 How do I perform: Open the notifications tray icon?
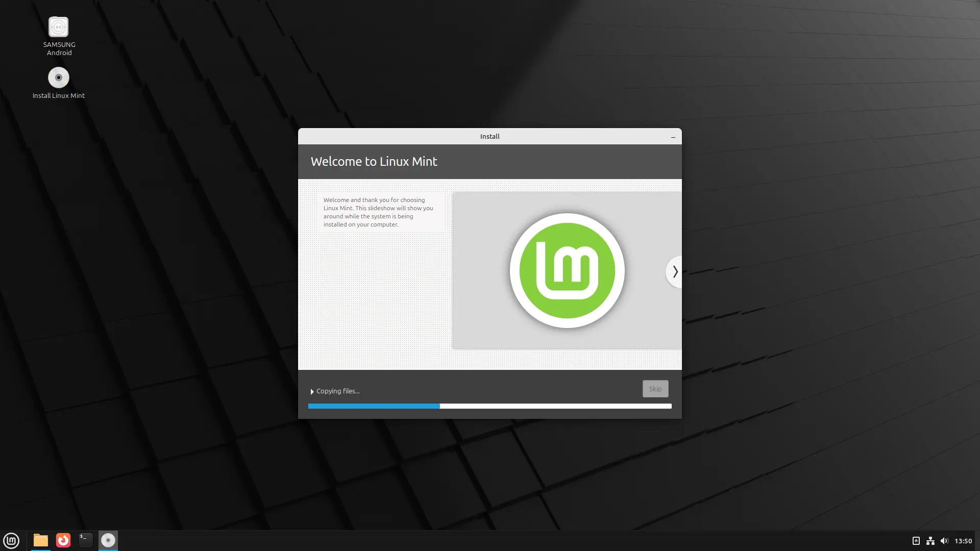pos(916,541)
